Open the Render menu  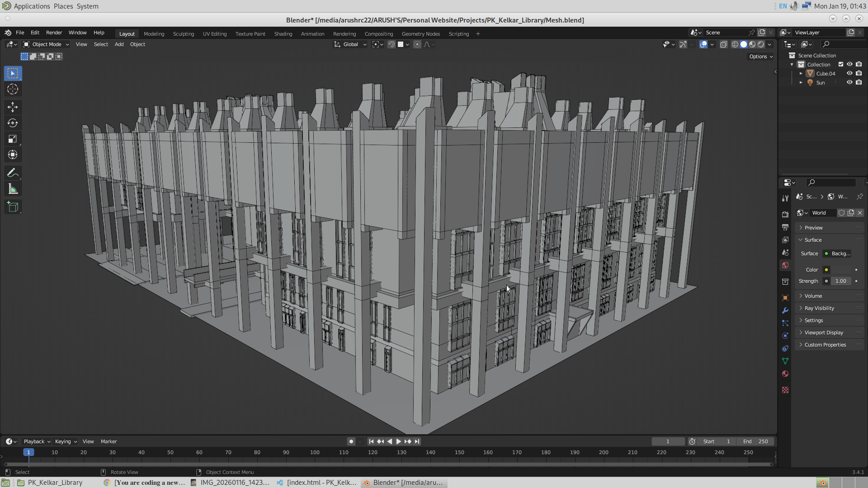(54, 33)
